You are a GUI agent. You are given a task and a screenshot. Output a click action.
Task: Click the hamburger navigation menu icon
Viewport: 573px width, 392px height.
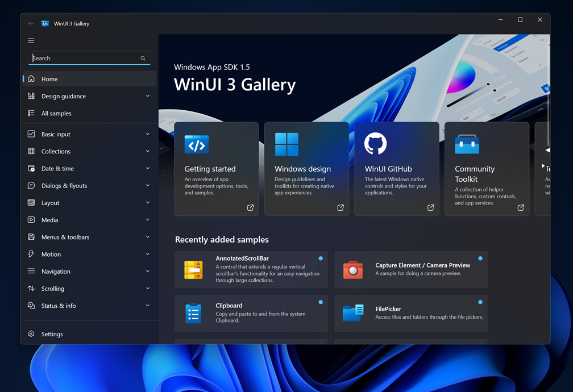click(31, 40)
